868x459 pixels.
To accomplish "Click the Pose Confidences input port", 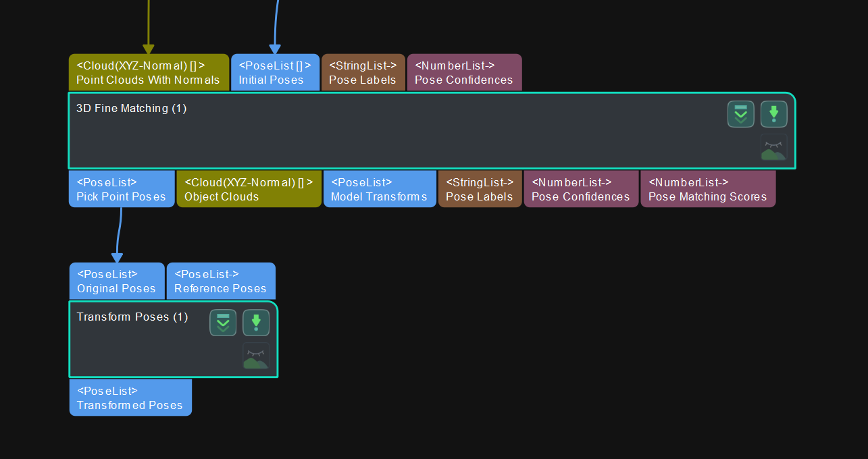I will point(464,72).
